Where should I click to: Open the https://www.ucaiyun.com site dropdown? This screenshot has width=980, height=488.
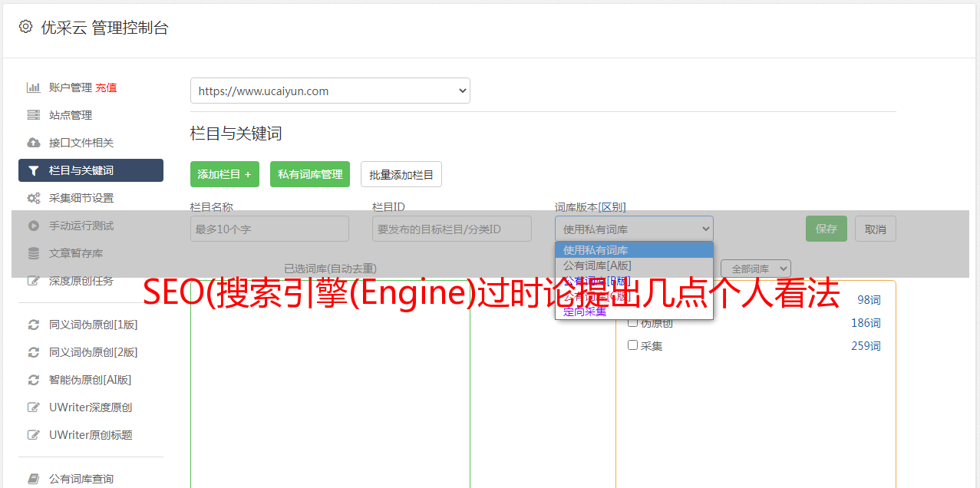coord(330,91)
